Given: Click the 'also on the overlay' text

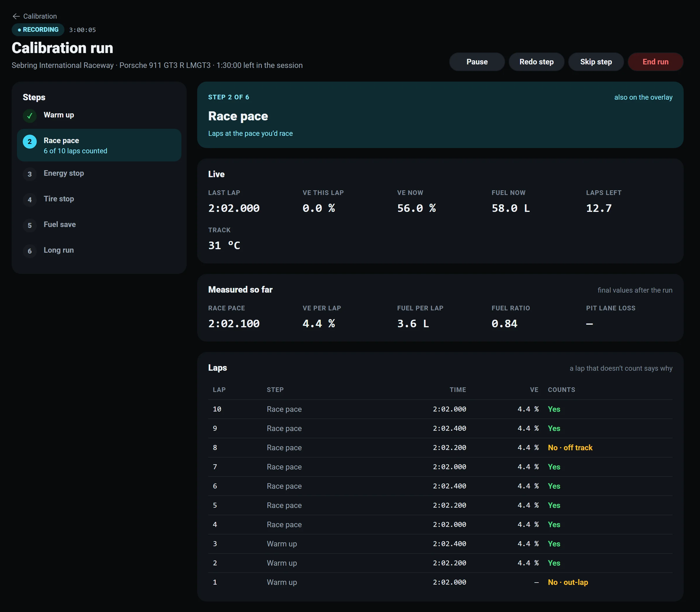Looking at the screenshot, I should pyautogui.click(x=643, y=97).
